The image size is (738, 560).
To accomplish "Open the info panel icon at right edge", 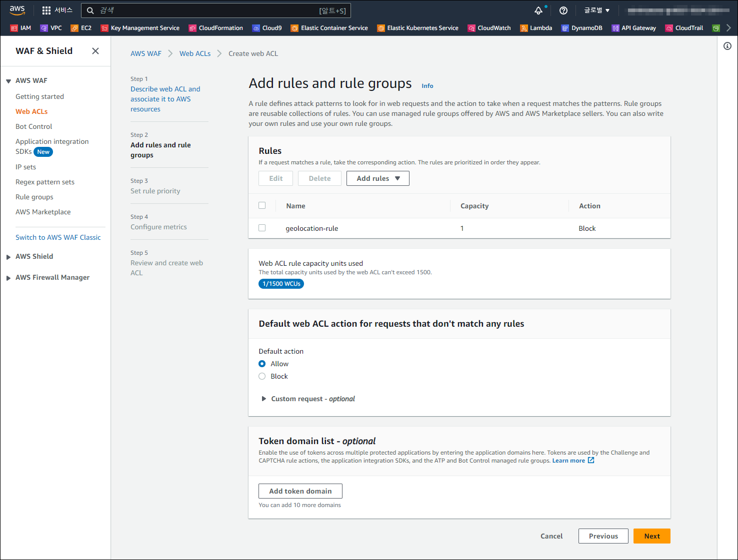I will pyautogui.click(x=727, y=46).
